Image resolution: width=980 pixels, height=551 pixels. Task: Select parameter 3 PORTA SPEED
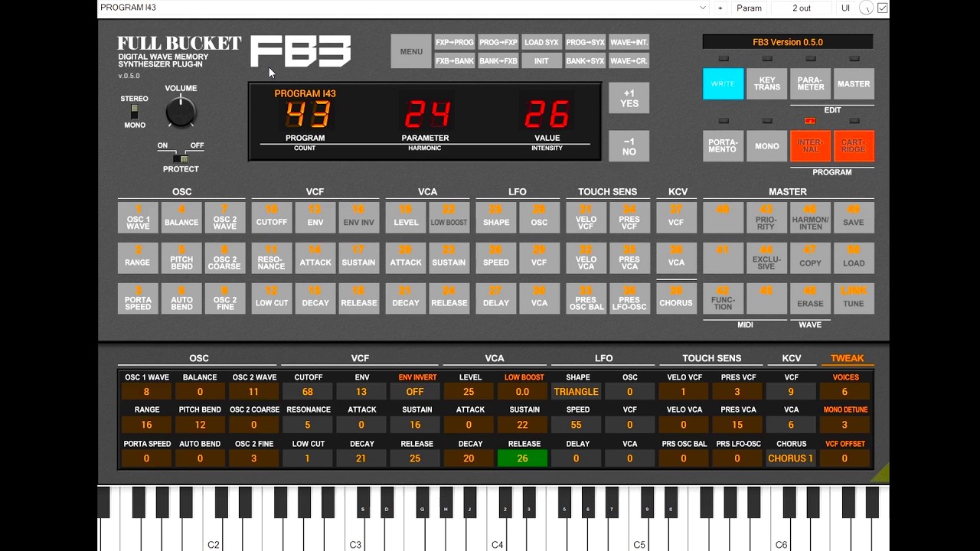tap(138, 298)
